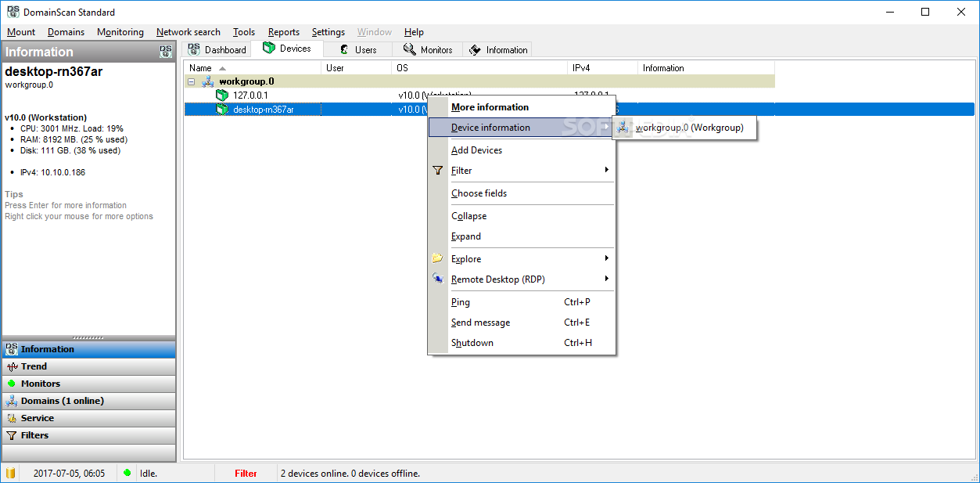
Task: Click the green Devices tab icon
Action: [x=268, y=49]
